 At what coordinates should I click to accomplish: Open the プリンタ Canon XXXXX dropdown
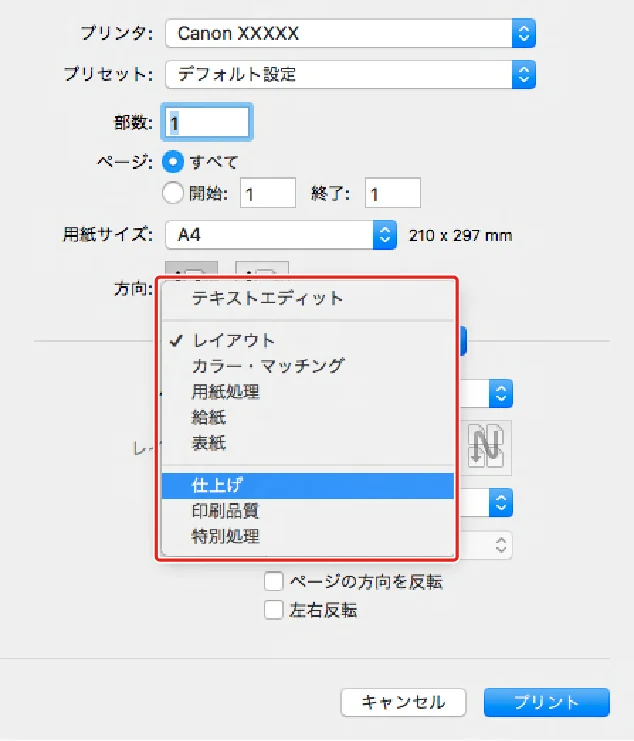350,34
